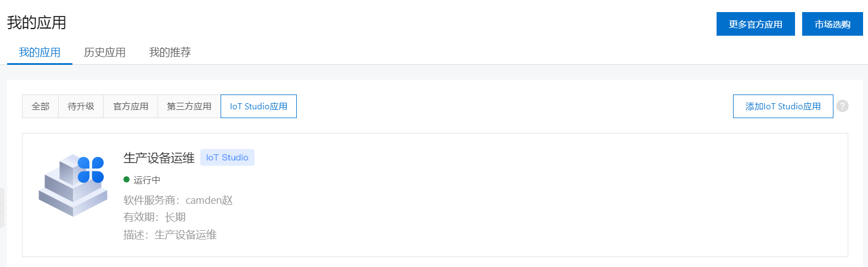Click the app description 描述 line

(170, 235)
